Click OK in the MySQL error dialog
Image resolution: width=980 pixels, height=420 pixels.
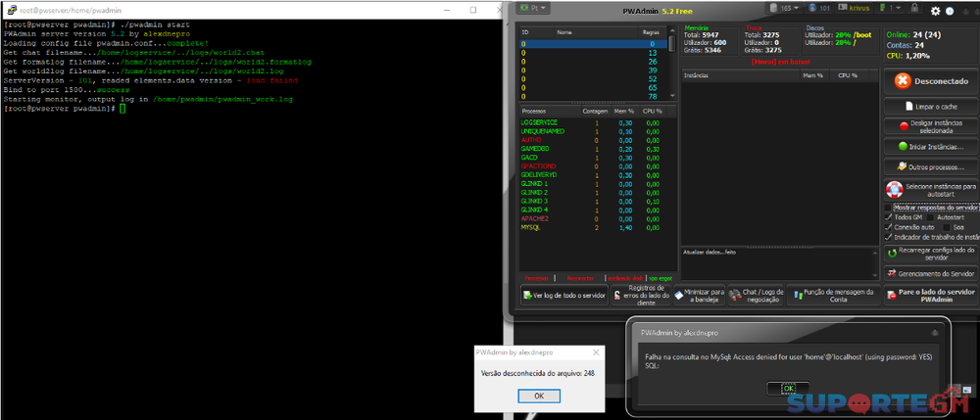pos(788,389)
